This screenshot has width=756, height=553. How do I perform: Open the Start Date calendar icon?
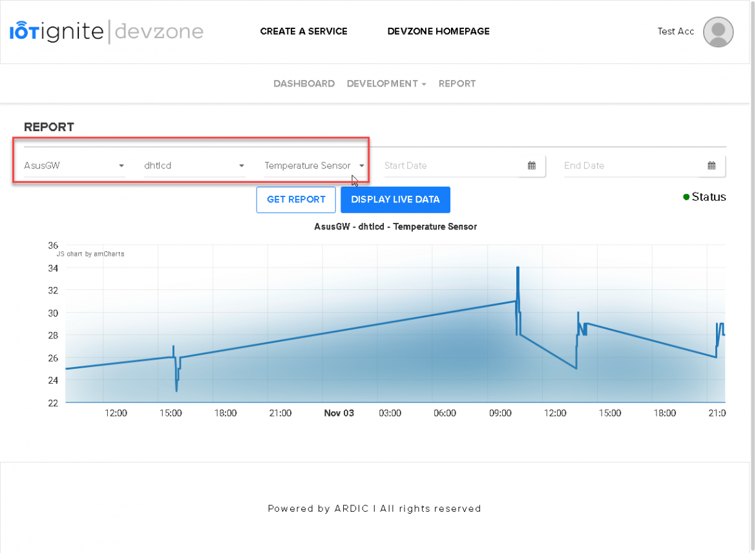point(532,165)
